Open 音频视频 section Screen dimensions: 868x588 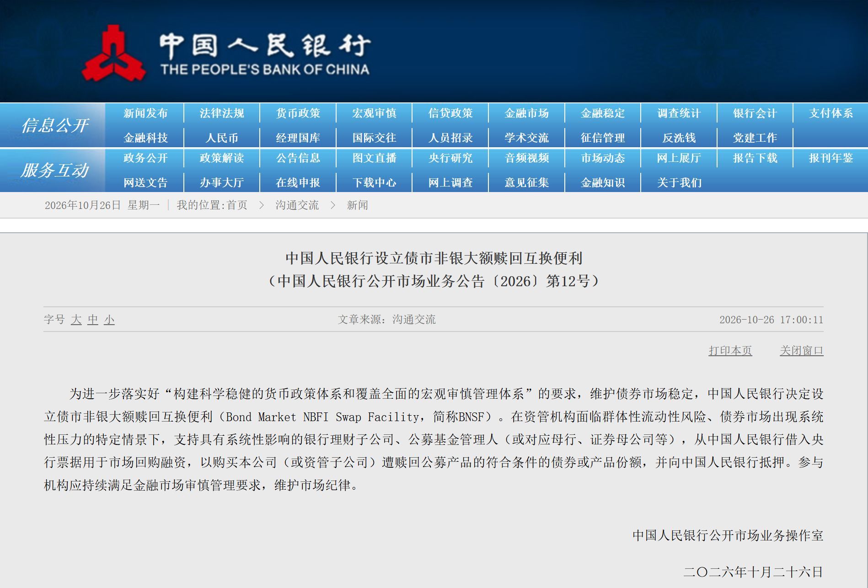[x=526, y=158]
